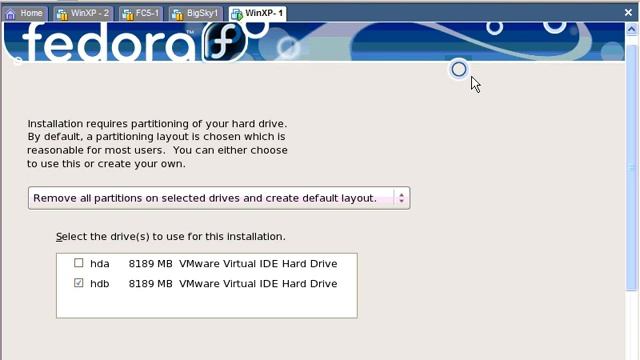Uncheck the hdb drive checkbox
Image resolution: width=640 pixels, height=360 pixels.
tap(79, 282)
